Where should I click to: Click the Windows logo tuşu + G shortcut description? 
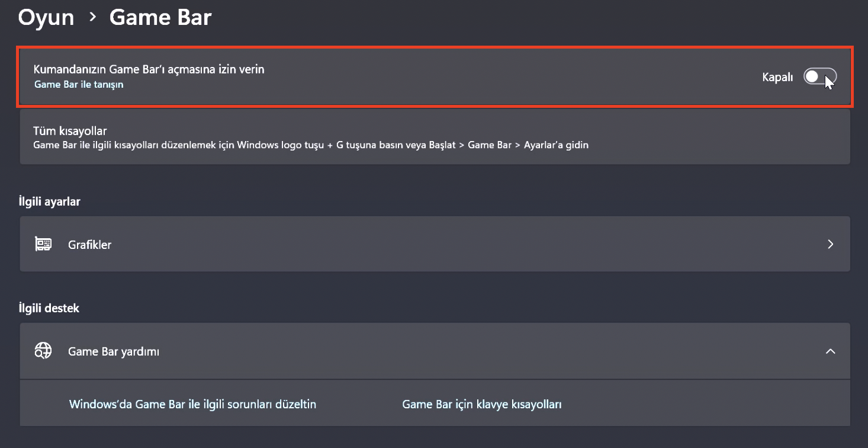pos(311,145)
